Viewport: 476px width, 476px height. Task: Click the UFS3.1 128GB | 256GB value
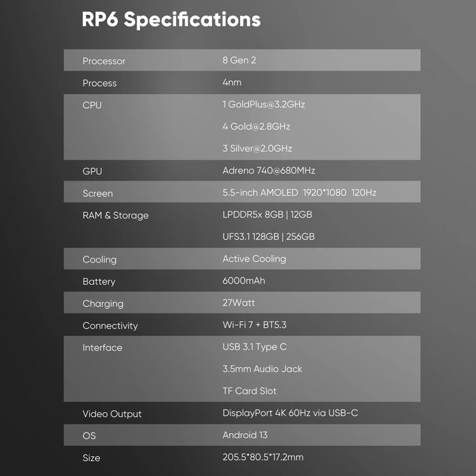point(269,237)
